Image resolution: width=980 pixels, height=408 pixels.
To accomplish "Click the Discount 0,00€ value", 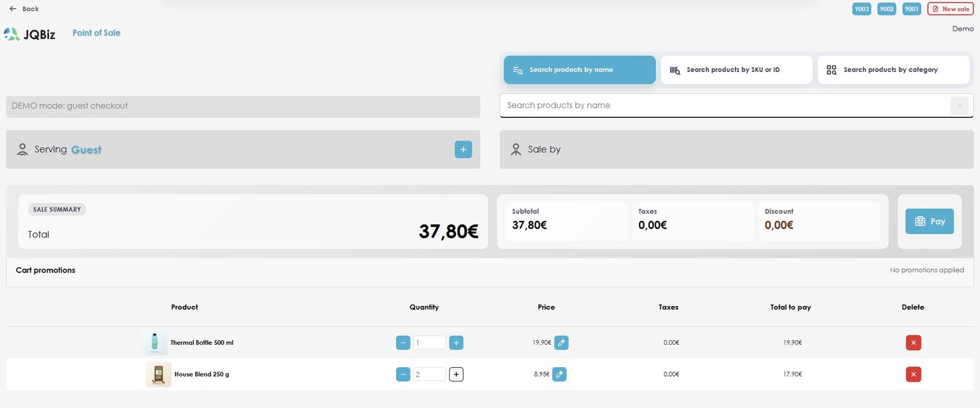I will coord(779,225).
